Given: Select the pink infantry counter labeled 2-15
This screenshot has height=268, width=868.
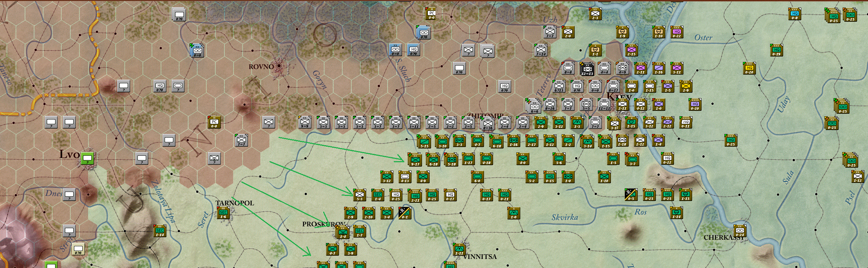Looking at the screenshot, I should (x=631, y=50).
